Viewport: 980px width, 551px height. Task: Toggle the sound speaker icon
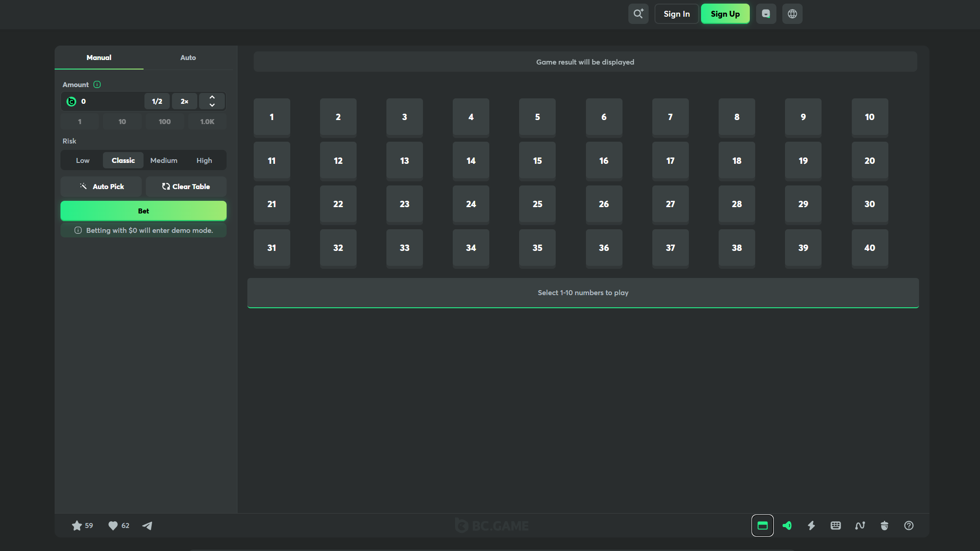(787, 525)
